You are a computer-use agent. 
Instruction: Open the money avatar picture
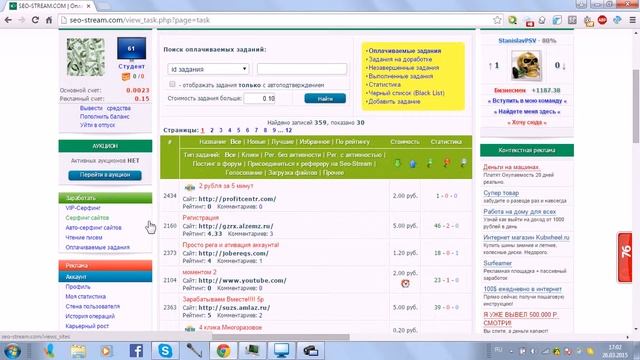(x=86, y=57)
